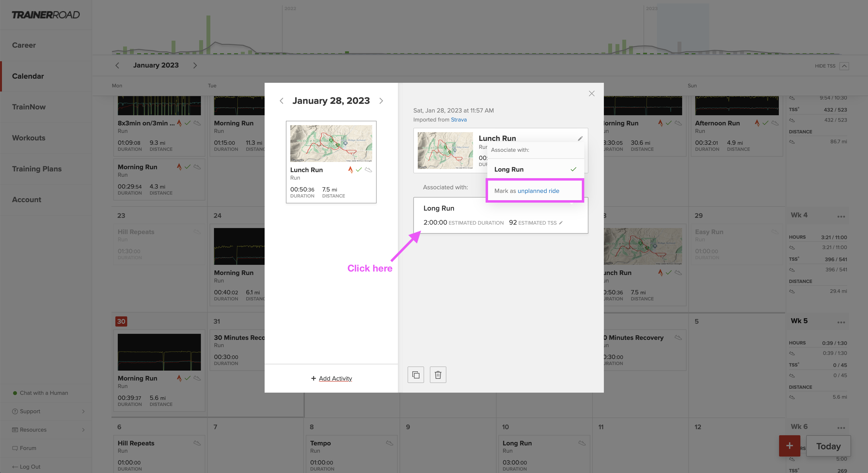Image resolution: width=868 pixels, height=473 pixels.
Task: Go to next month after January 2023
Action: click(195, 65)
